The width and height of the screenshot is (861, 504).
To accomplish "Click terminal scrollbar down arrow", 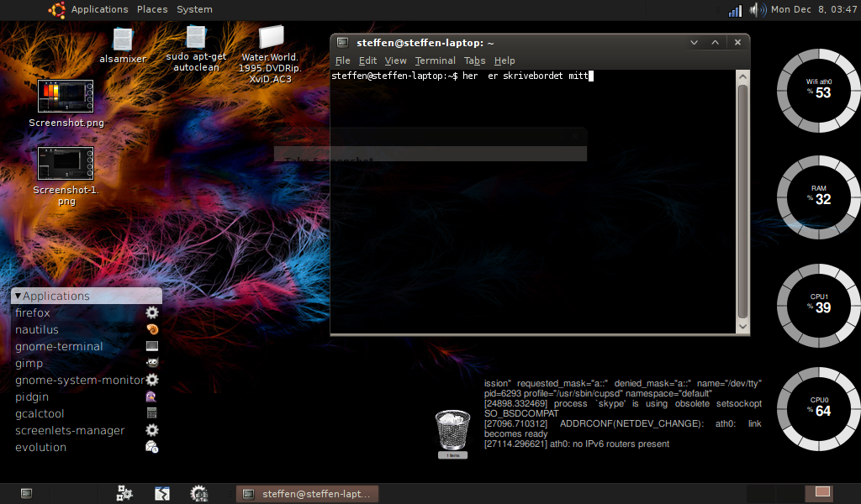I will coord(742,326).
